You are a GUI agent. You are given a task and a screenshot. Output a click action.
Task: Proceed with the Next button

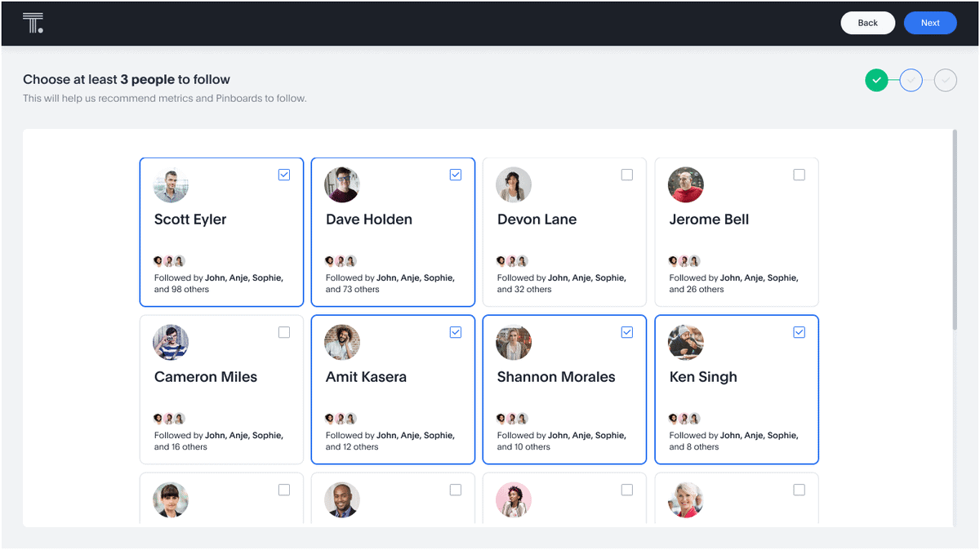coord(930,23)
